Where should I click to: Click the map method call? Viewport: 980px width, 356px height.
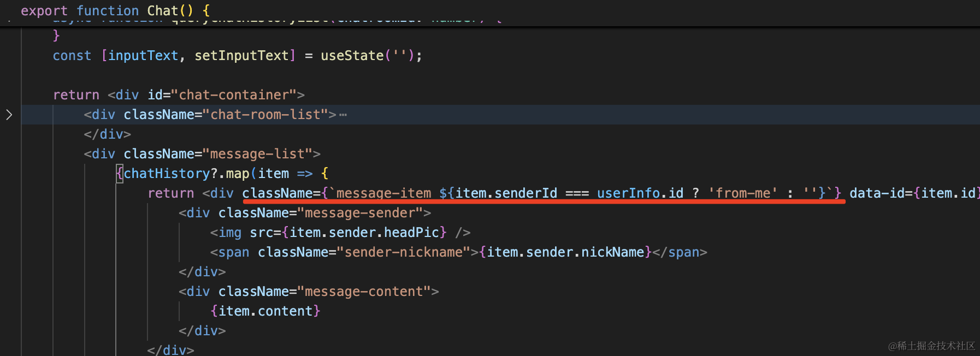[238, 174]
